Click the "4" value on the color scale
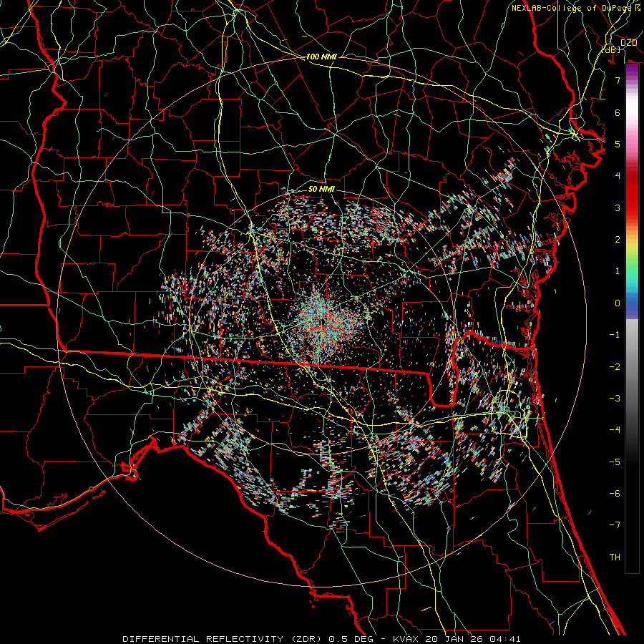Image resolution: width=644 pixels, height=644 pixels. coord(618,176)
